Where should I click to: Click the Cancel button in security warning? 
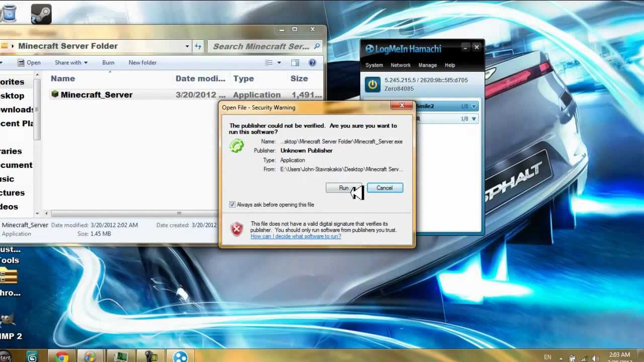click(384, 188)
